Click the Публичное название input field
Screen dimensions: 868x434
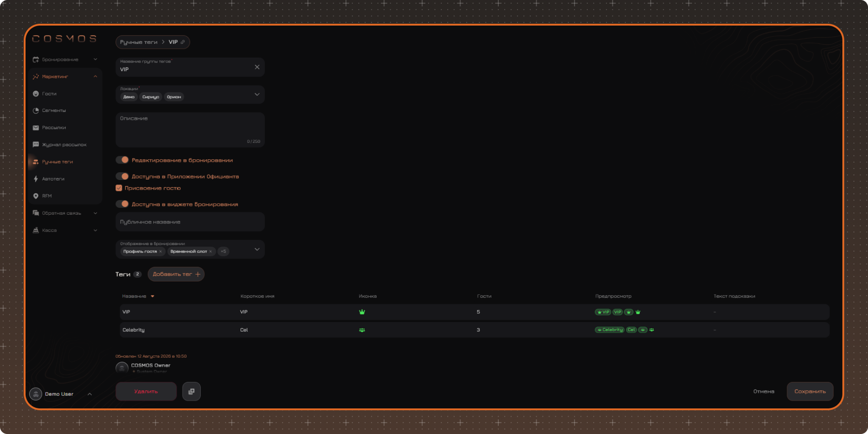click(x=190, y=222)
